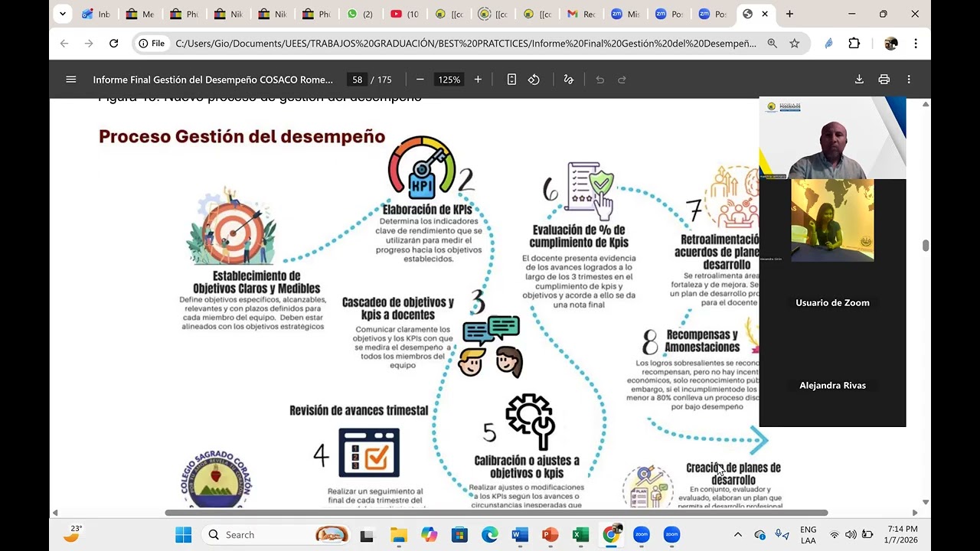
Task: Open the tab search dropdown
Action: click(63, 14)
